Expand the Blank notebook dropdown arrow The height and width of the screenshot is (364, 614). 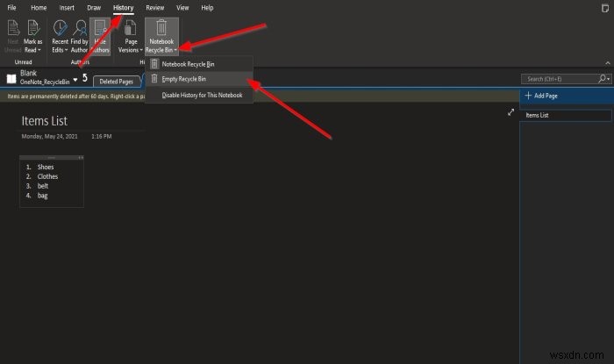pos(75,80)
